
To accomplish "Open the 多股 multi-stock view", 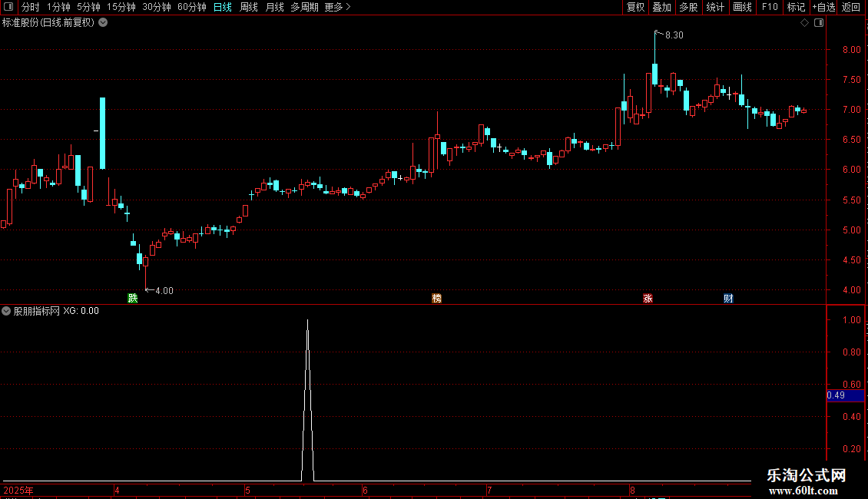I will pos(689,7).
